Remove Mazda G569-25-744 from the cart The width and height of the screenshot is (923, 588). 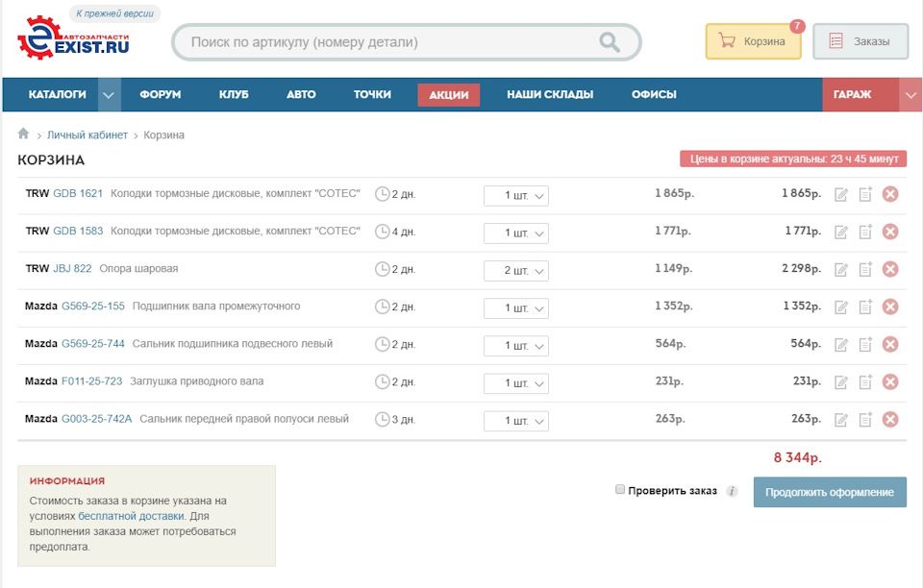[x=890, y=344]
